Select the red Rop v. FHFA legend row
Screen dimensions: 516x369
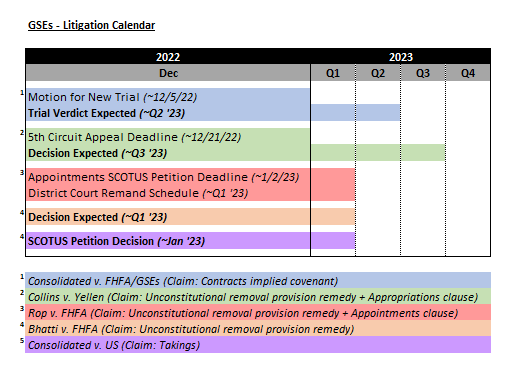(x=258, y=312)
